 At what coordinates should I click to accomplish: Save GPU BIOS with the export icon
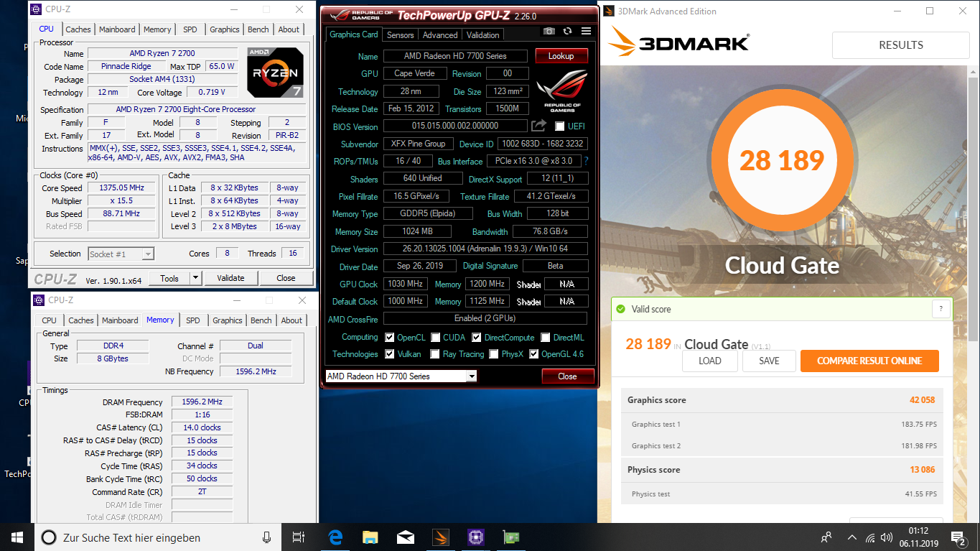(538, 126)
